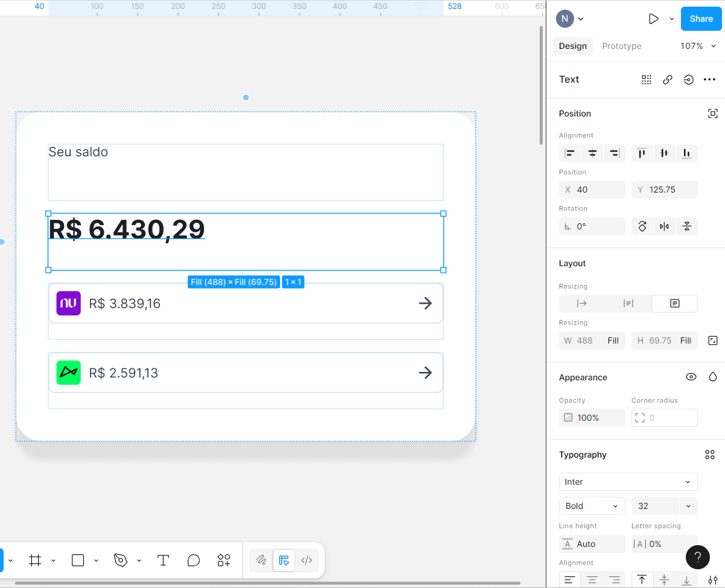
Task: Open the Bold font weight dropdown
Action: pos(592,506)
